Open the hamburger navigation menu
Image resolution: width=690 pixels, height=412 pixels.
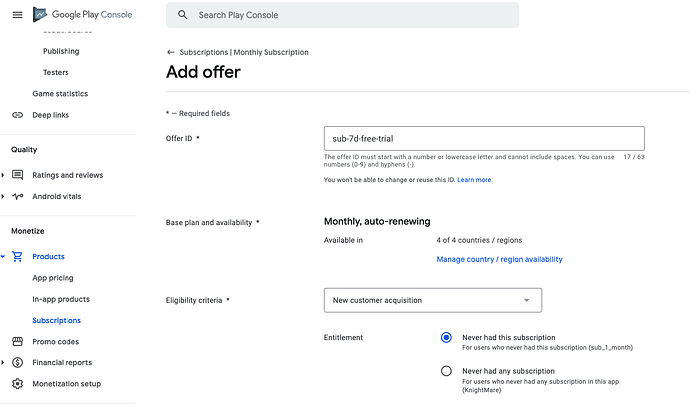[17, 15]
